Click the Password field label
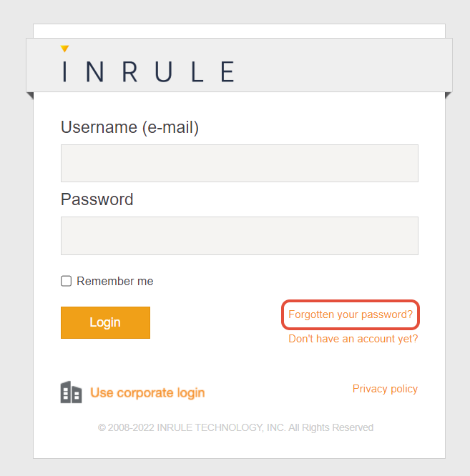470x476 pixels. click(97, 199)
